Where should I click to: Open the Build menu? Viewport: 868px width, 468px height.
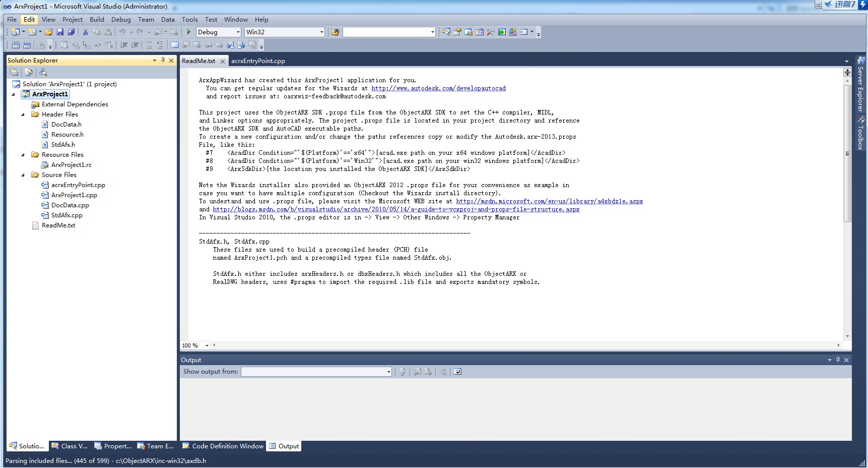97,19
